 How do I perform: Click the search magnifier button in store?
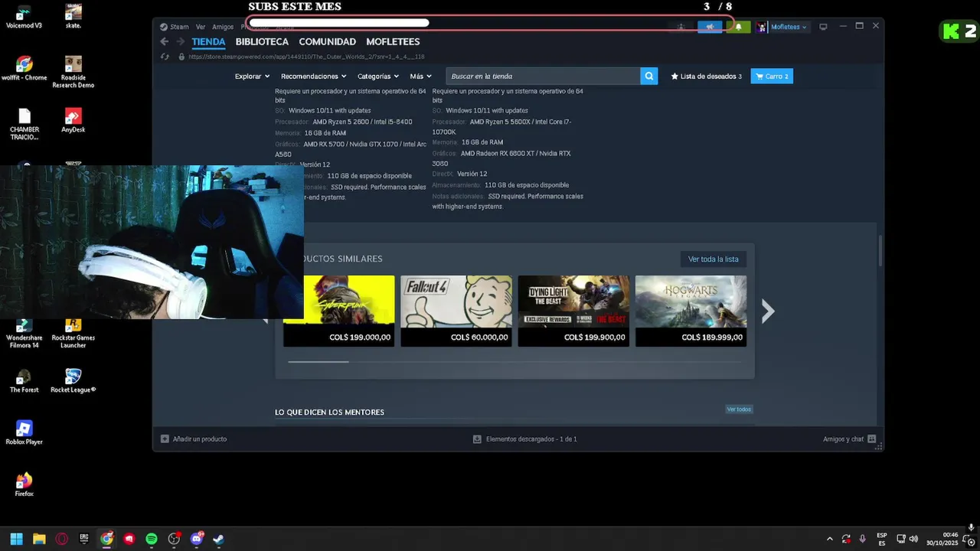coord(649,76)
